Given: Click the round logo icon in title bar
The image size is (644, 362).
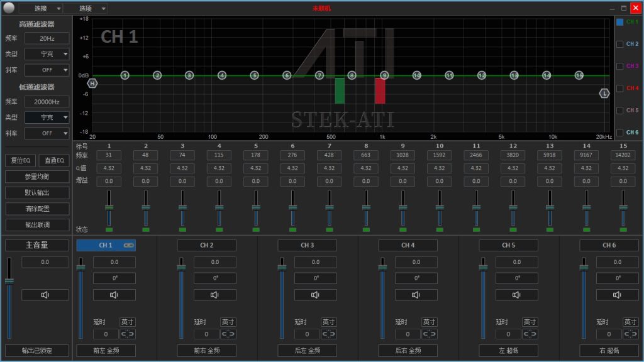Looking at the screenshot, I should click(x=9, y=8).
